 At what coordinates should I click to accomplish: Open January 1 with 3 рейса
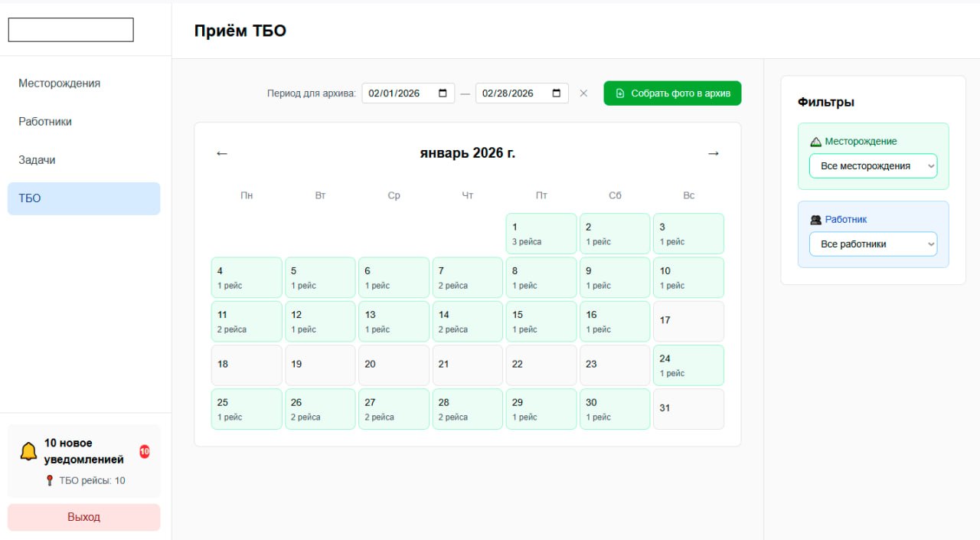[541, 234]
